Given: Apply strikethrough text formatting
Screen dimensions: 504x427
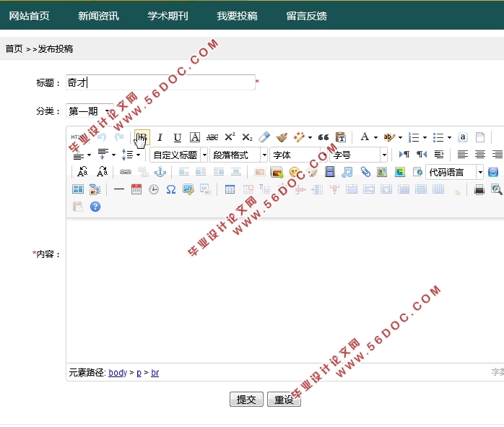Looking at the screenshot, I should pyautogui.click(x=212, y=137).
